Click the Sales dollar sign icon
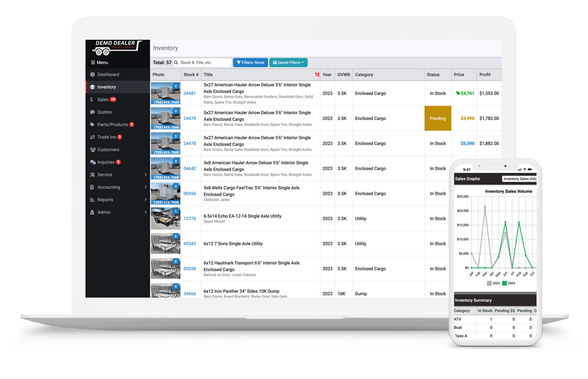 [x=93, y=100]
